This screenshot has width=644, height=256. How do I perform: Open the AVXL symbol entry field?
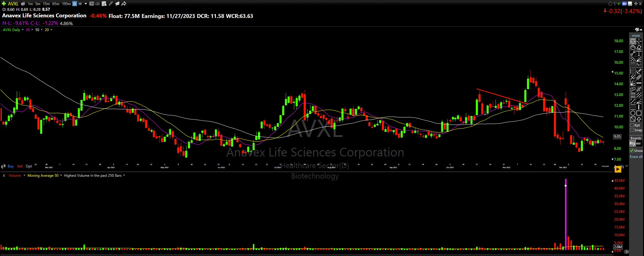click(13, 4)
